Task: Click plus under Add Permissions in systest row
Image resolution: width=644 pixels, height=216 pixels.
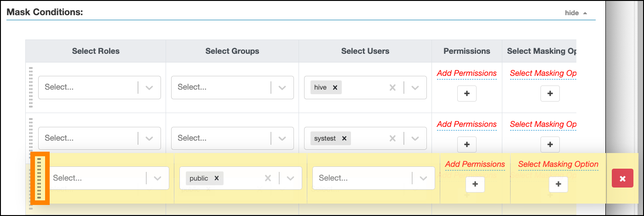Action: tap(466, 144)
